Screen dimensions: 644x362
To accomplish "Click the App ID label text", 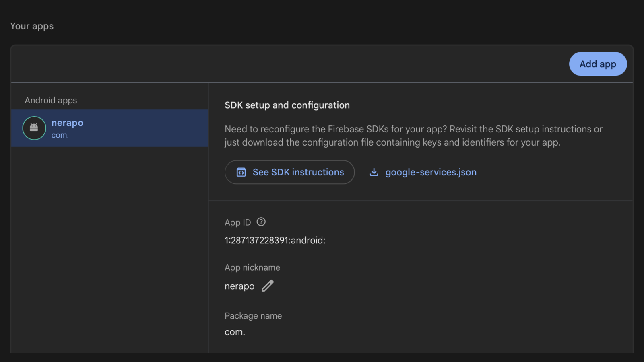I will click(237, 222).
